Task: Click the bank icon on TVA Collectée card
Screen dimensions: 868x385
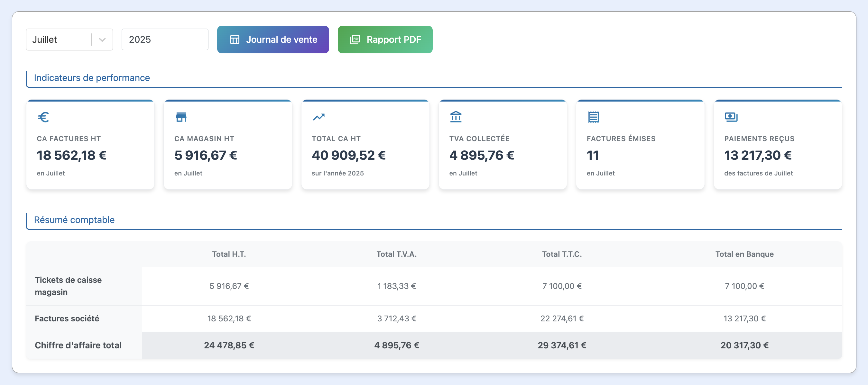Action: coord(456,117)
